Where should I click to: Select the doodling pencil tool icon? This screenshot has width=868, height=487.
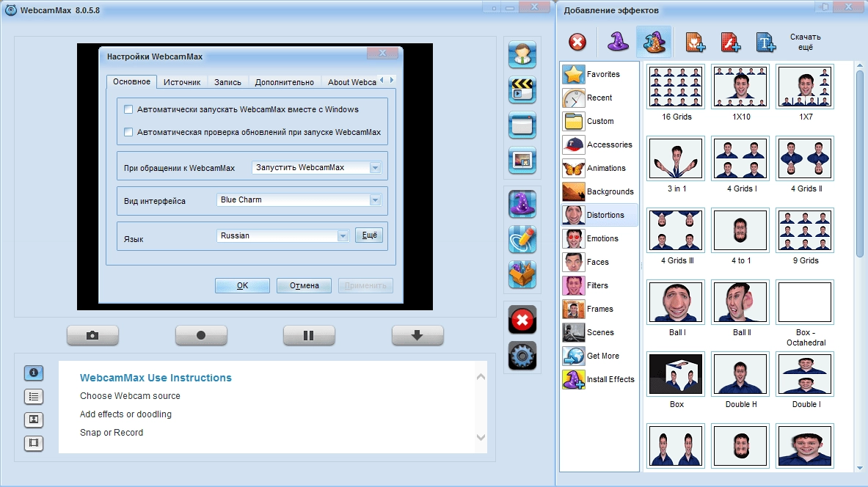coord(522,239)
